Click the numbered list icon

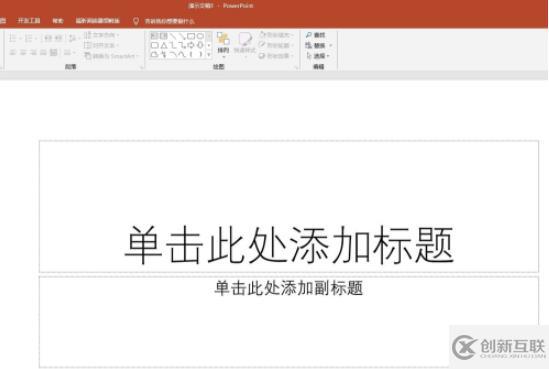(x=29, y=38)
